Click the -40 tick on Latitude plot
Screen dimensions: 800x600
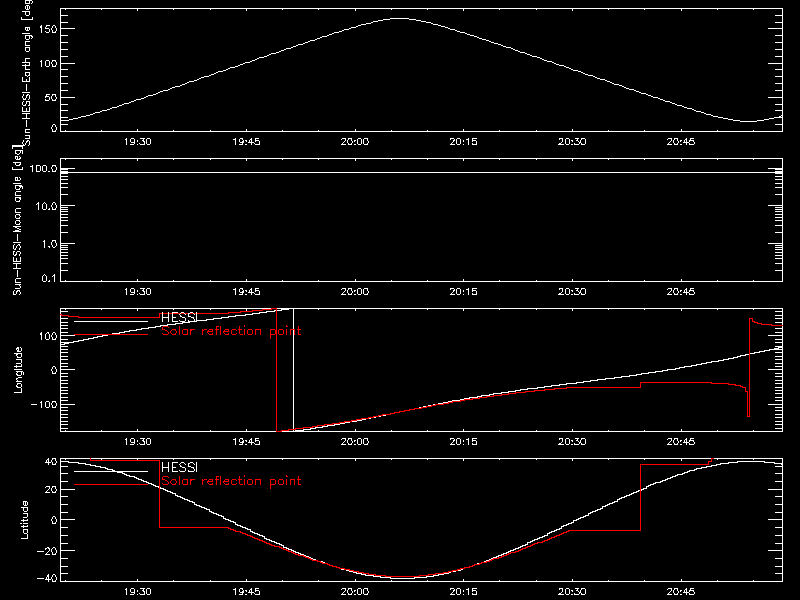pos(47,579)
